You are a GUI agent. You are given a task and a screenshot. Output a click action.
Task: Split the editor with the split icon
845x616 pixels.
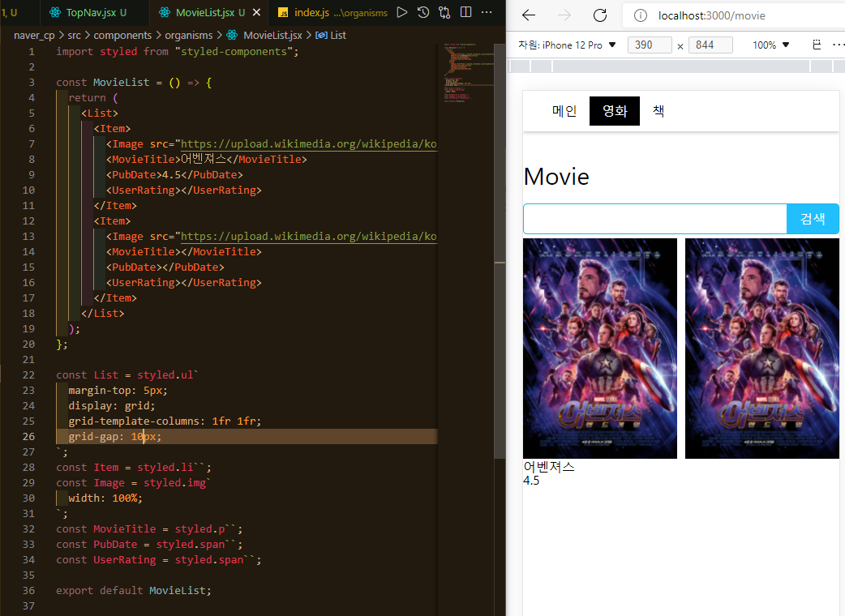[466, 12]
